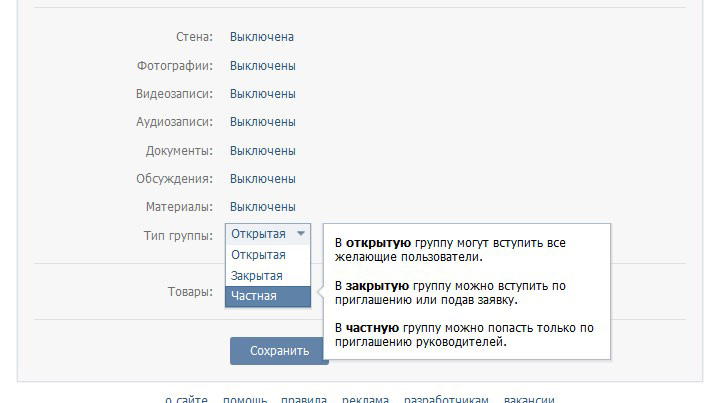Open the о сайте footer link
Screen dimensions: 722x403
pyautogui.click(x=186, y=399)
